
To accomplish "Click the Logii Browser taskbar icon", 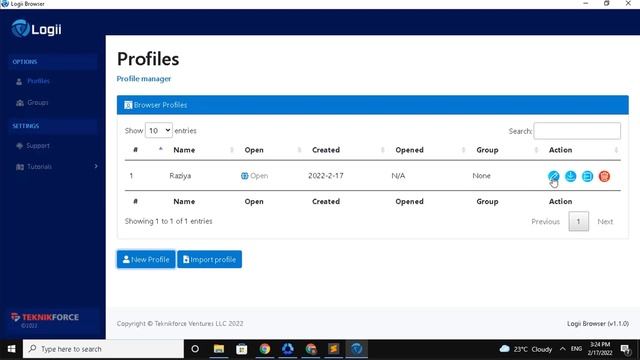I will tap(356, 349).
